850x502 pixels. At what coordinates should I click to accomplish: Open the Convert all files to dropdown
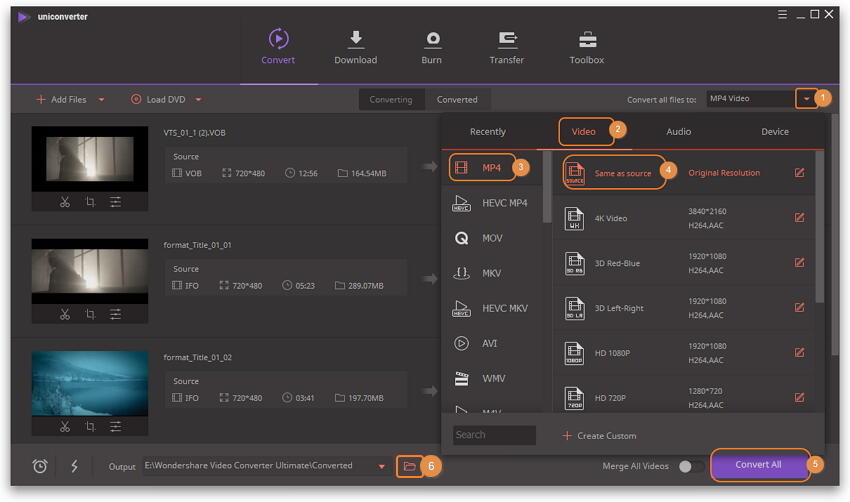806,99
